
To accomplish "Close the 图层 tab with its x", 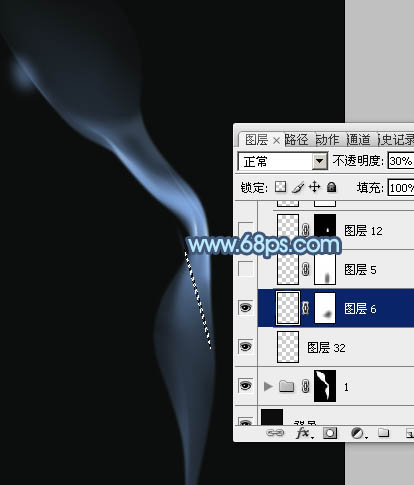I will point(276,141).
